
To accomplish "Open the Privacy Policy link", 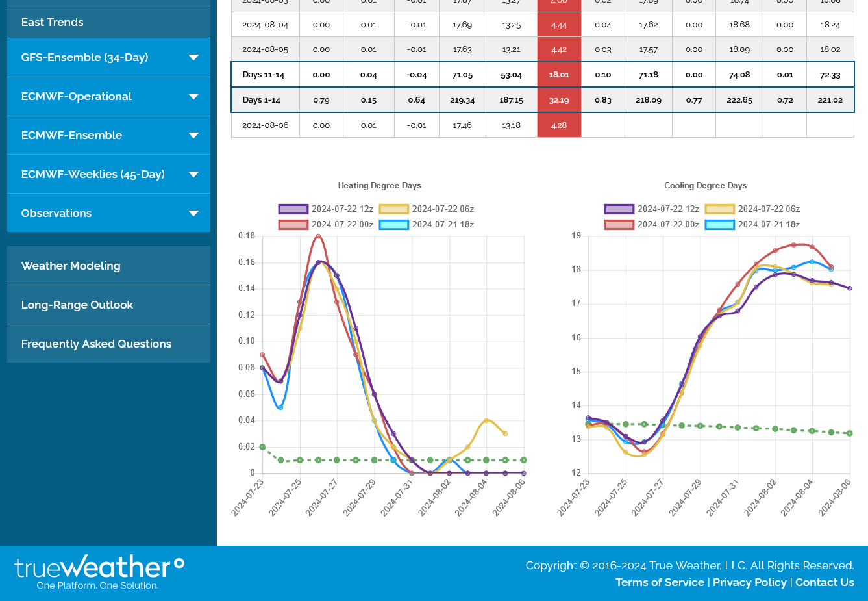I will [x=749, y=583].
